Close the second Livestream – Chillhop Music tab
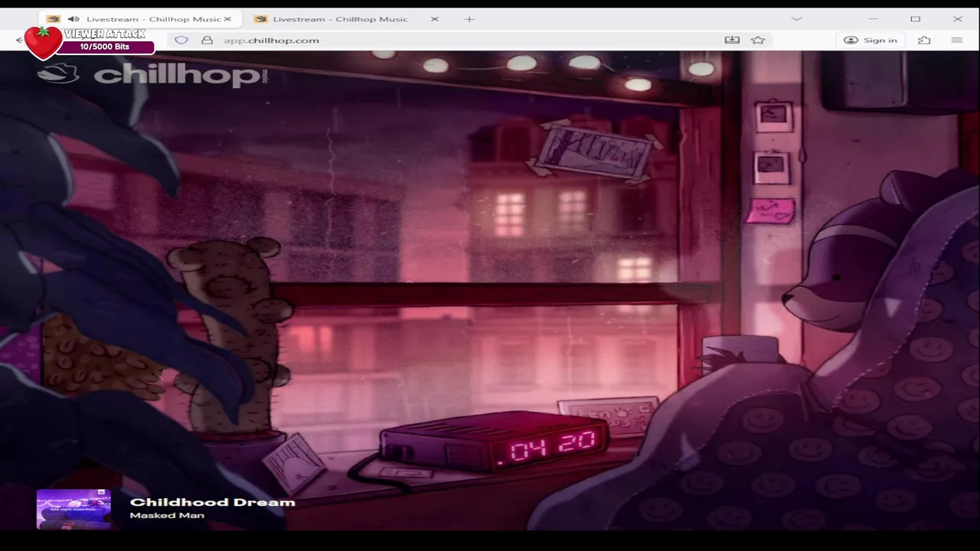The height and width of the screenshot is (551, 980). click(435, 19)
